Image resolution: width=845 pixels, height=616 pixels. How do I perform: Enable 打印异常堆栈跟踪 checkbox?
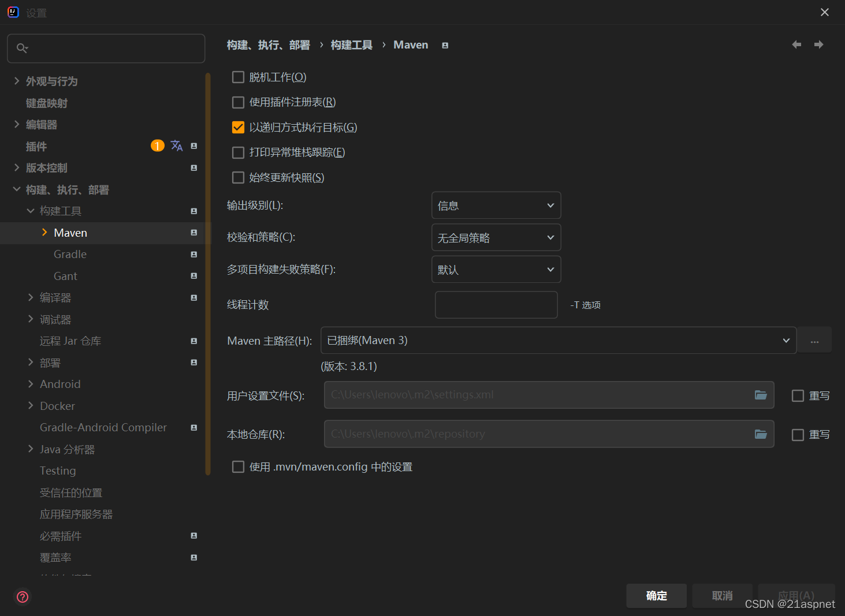pyautogui.click(x=238, y=152)
